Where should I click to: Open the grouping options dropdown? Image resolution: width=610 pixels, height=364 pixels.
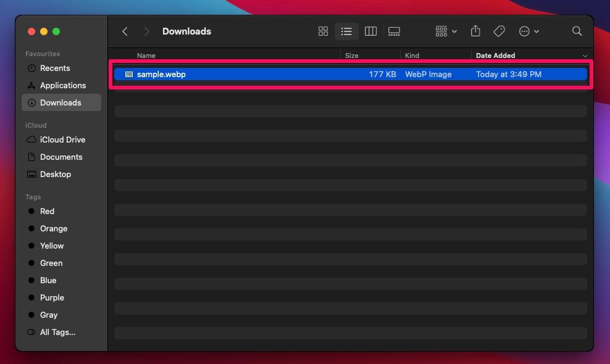[445, 31]
